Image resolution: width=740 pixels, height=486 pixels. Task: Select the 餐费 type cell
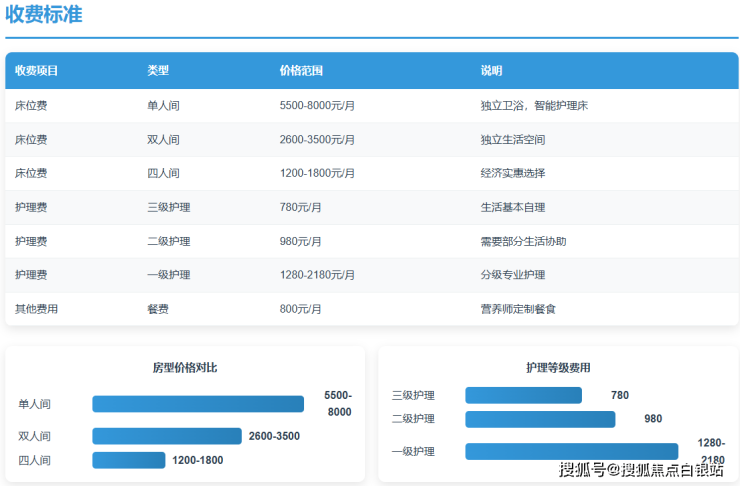[x=158, y=310]
